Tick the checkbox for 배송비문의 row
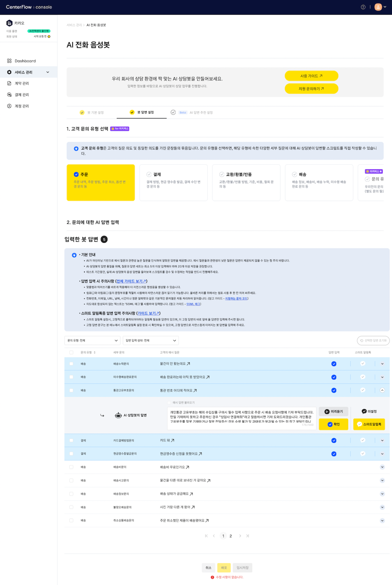The image size is (392, 585). (x=71, y=467)
